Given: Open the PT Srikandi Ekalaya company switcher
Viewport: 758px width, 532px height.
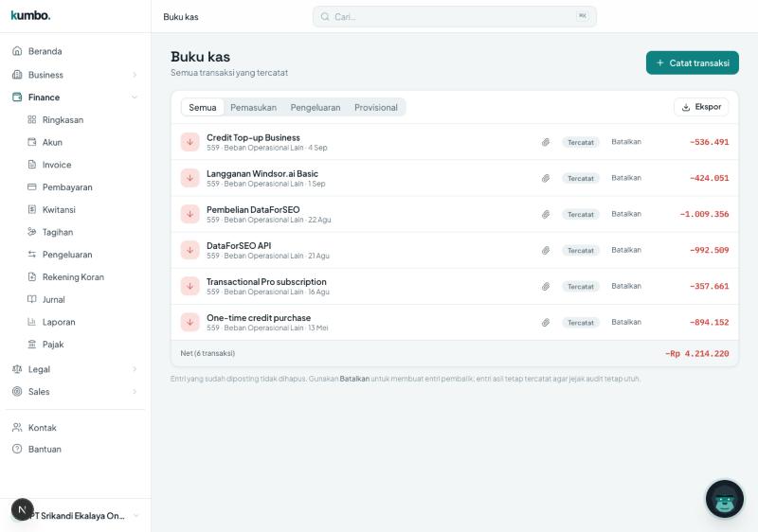Looking at the screenshot, I should (x=75, y=516).
